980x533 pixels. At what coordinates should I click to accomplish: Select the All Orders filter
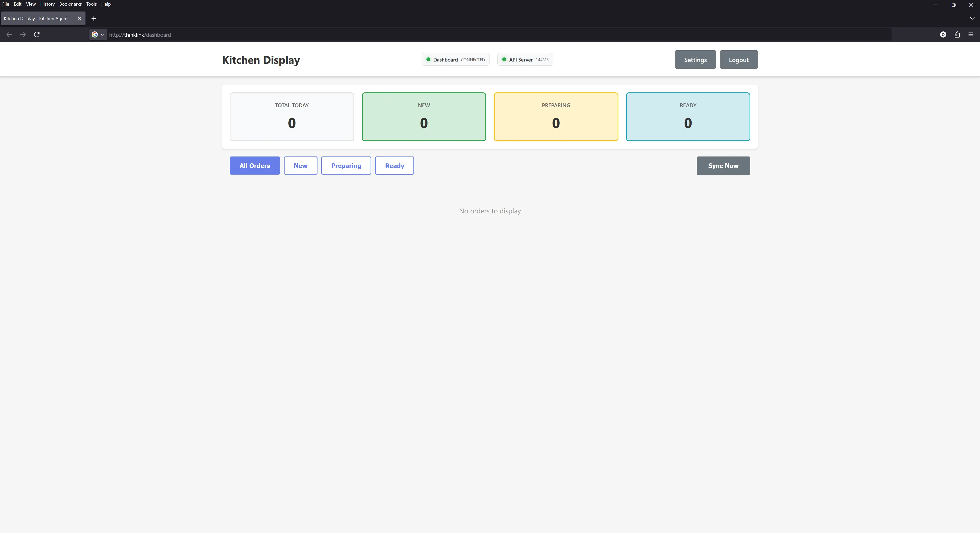point(254,165)
